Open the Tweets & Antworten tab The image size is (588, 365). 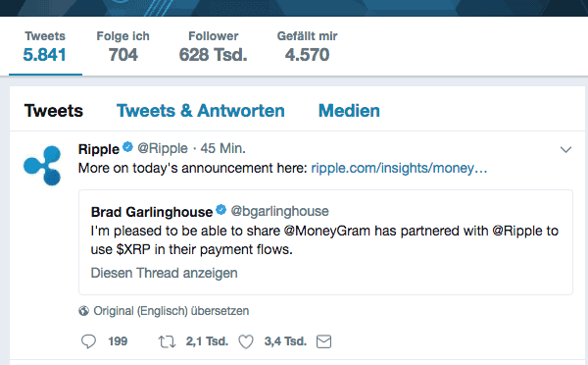click(x=201, y=111)
